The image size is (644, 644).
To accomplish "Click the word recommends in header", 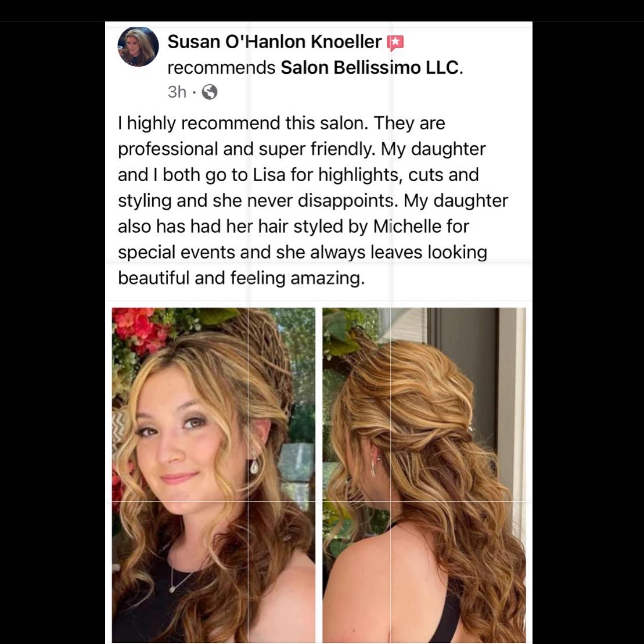I will 221,67.
